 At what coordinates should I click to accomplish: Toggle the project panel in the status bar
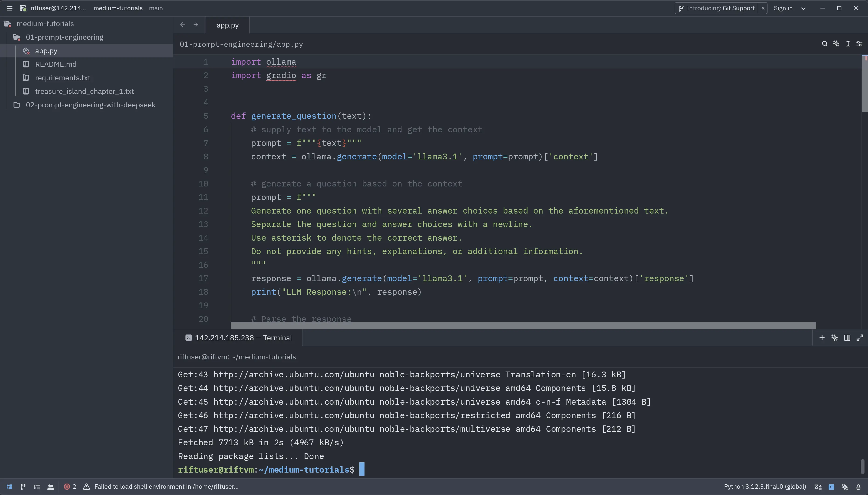click(10, 487)
